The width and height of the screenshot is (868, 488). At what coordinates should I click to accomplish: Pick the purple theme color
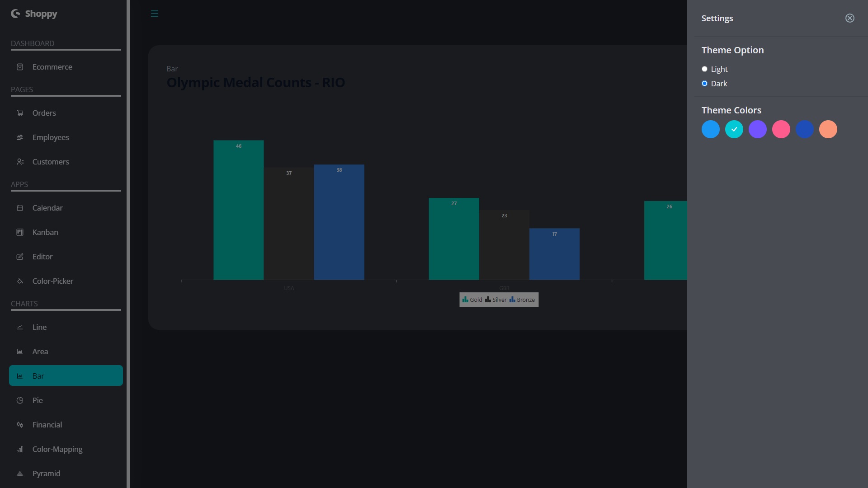(x=758, y=129)
